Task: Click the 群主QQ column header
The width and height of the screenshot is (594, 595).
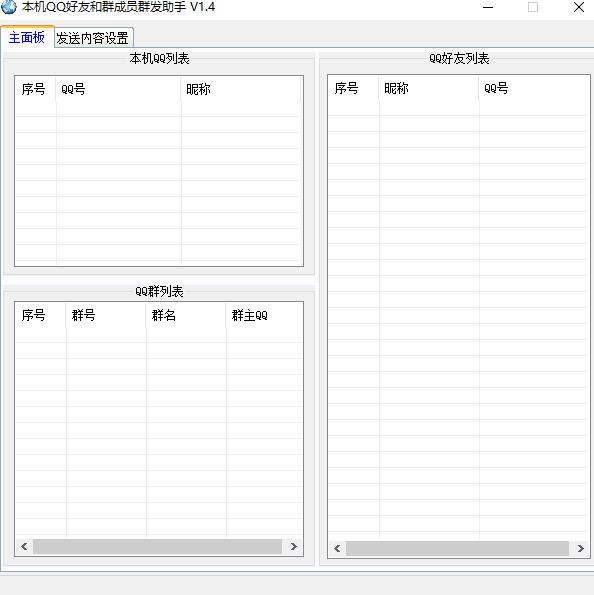Action: [x=264, y=315]
